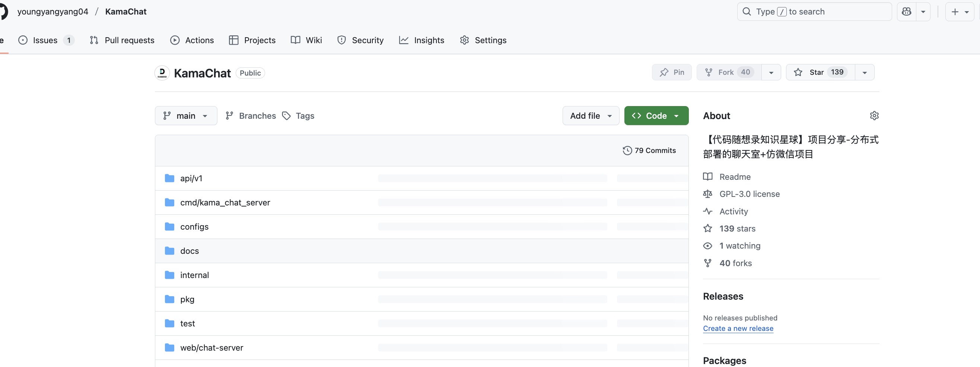Viewport: 980px width, 367px height.
Task: Click the folder icon beside configs
Action: 169,227
